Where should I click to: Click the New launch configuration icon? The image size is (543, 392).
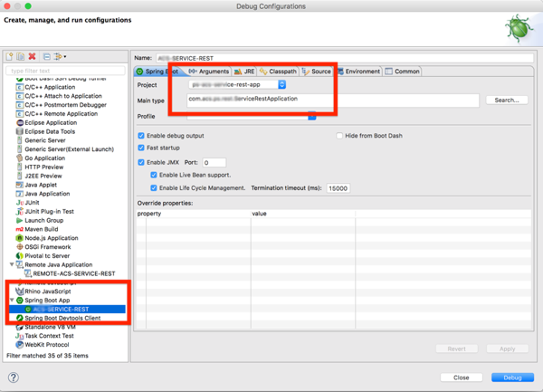tap(10, 56)
